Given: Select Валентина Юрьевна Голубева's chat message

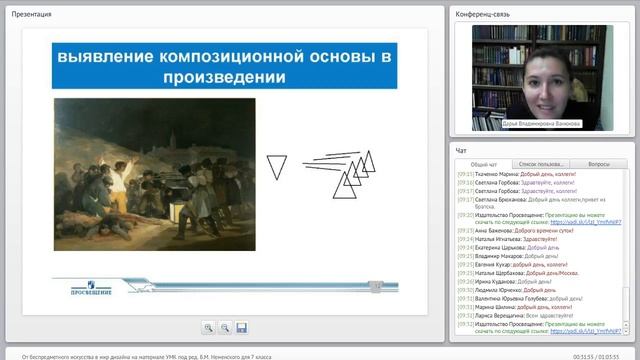Looking at the screenshot, I should tap(520, 299).
